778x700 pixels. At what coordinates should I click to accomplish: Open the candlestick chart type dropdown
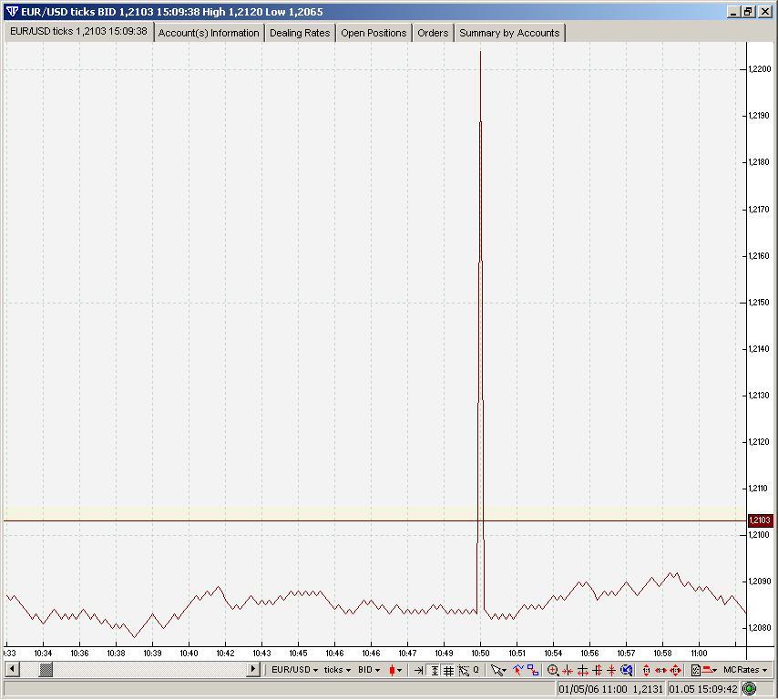(x=395, y=670)
